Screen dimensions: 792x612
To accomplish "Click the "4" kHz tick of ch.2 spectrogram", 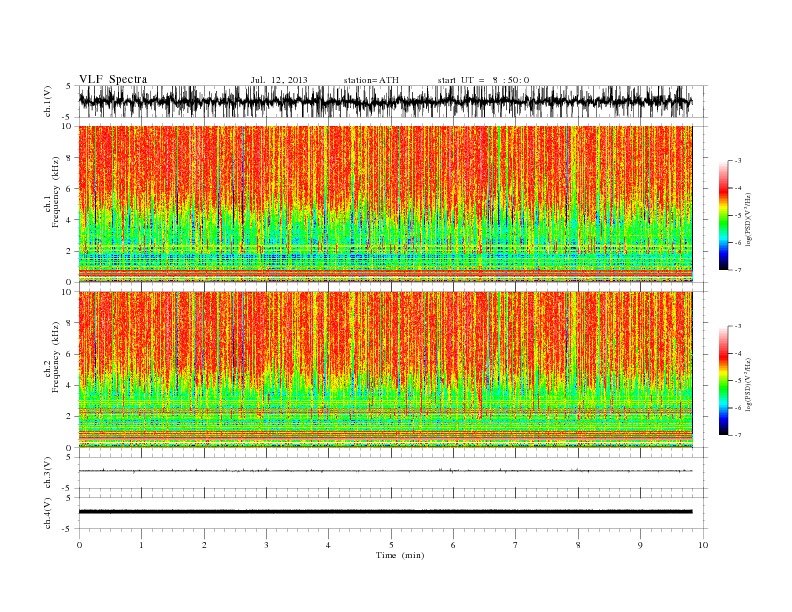I will 69,386.
